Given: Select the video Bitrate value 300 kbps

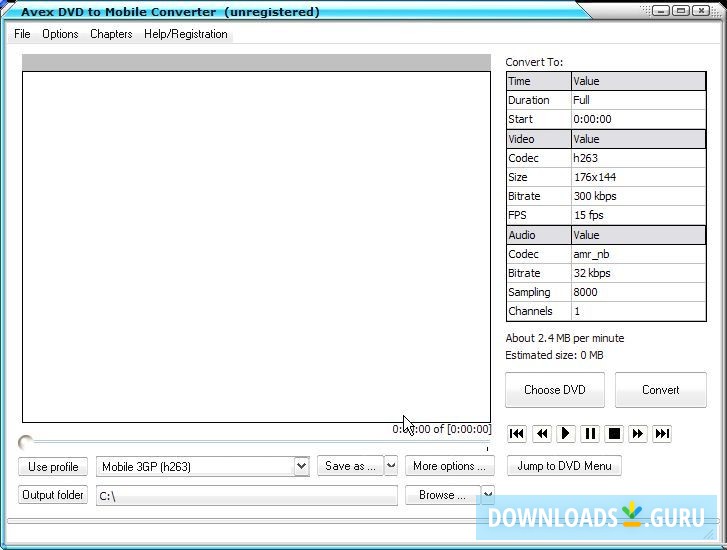Looking at the screenshot, I should pyautogui.click(x=638, y=196).
